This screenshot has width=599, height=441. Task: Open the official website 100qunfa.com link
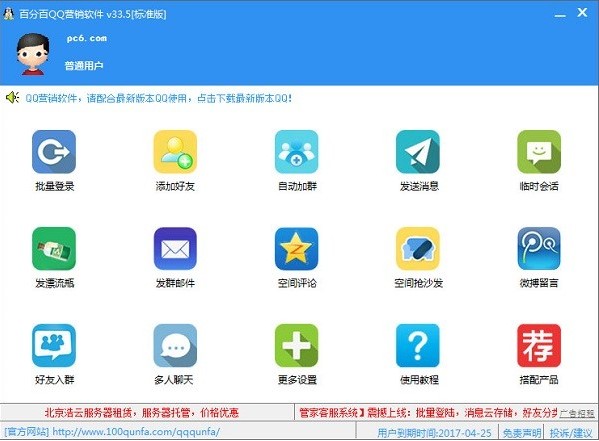click(112, 432)
